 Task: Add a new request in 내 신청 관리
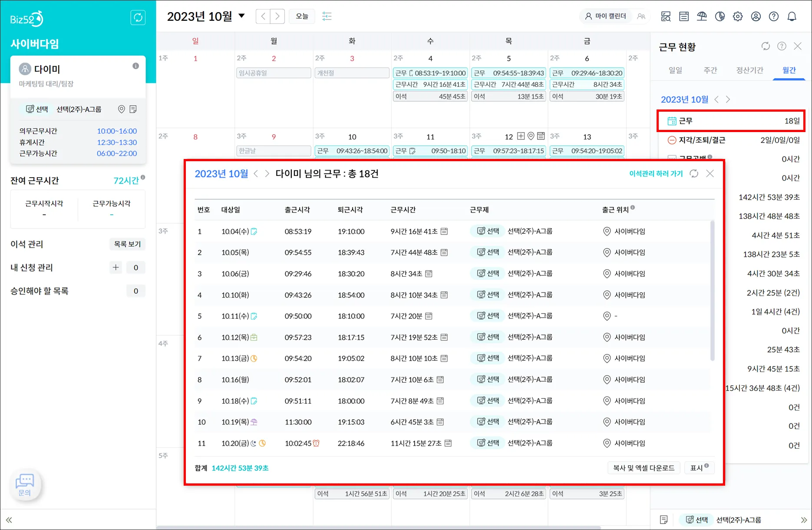(x=116, y=268)
